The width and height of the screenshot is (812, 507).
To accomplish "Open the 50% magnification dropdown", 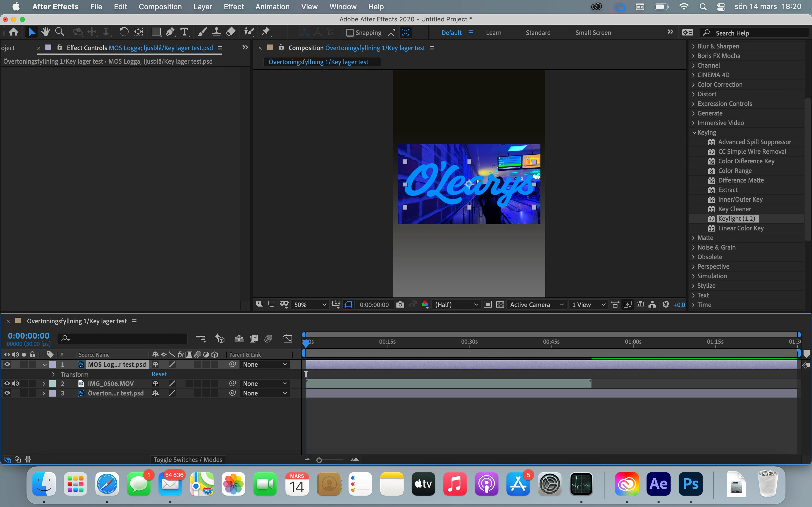I will coord(309,304).
